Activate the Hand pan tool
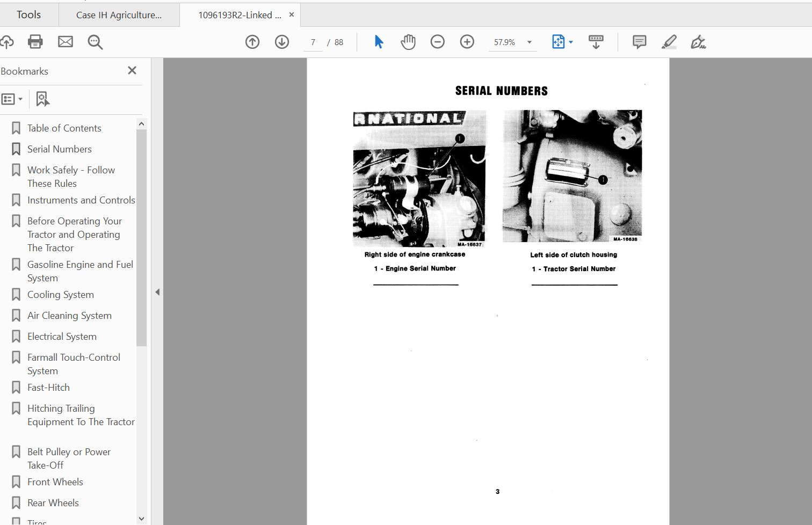 click(408, 42)
